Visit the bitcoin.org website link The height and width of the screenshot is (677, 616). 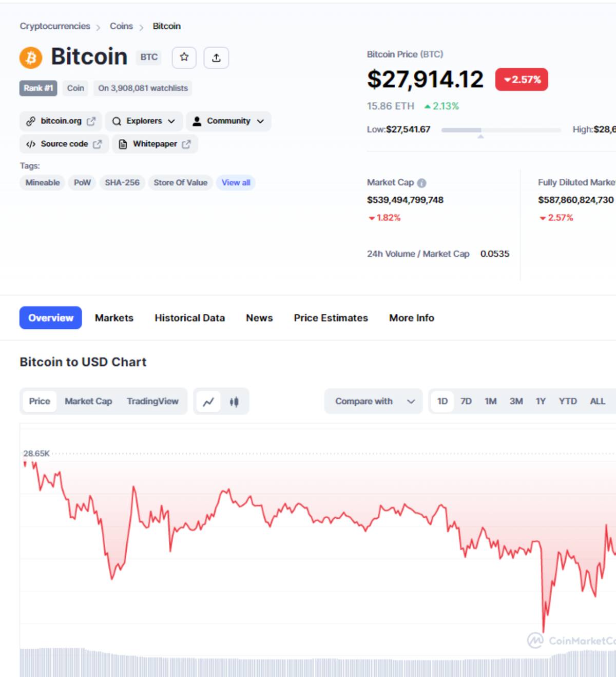[x=61, y=121]
